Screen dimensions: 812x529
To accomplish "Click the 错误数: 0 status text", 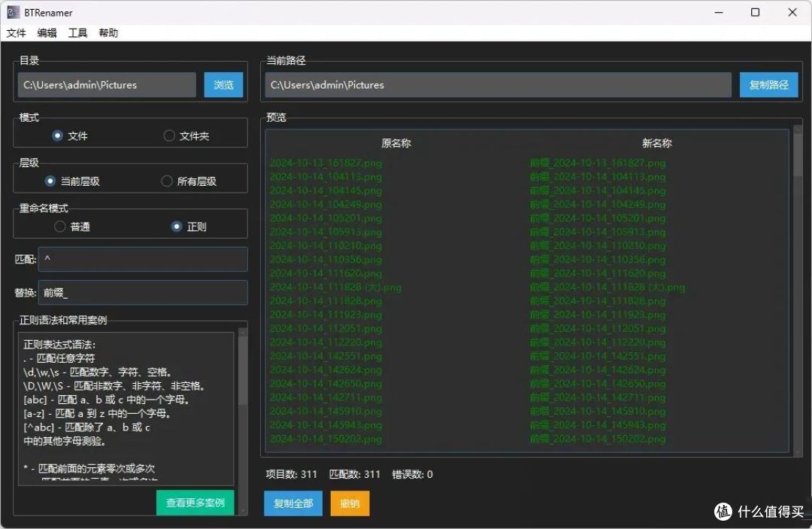I will pos(412,474).
